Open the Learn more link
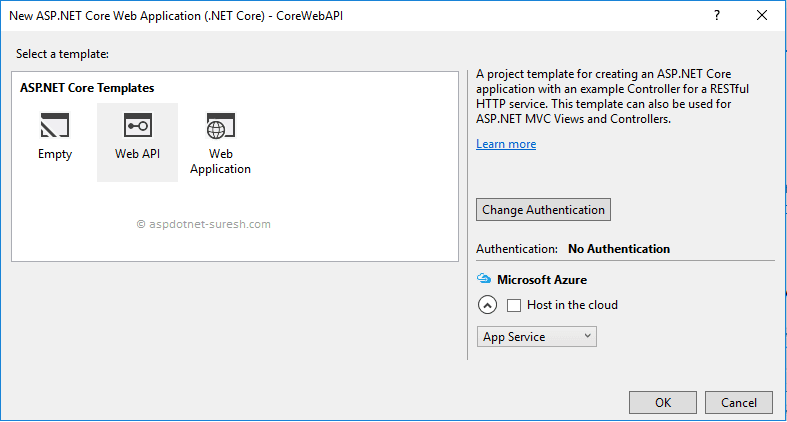Viewport: 787px width, 422px height. click(506, 144)
